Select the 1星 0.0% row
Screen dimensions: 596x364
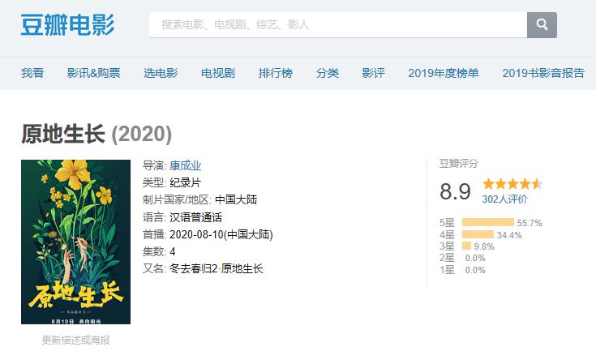(462, 270)
